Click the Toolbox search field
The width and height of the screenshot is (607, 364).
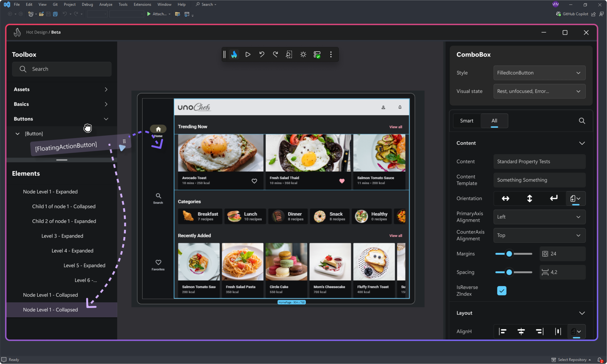[61, 69]
